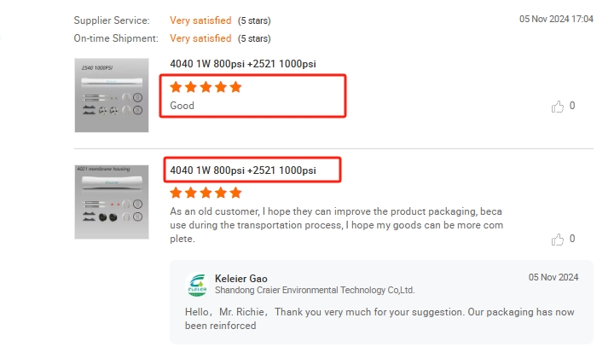614x364 pixels.
Task: Click the review timestamp 05 Nov 2024 17:04
Action: coord(556,19)
